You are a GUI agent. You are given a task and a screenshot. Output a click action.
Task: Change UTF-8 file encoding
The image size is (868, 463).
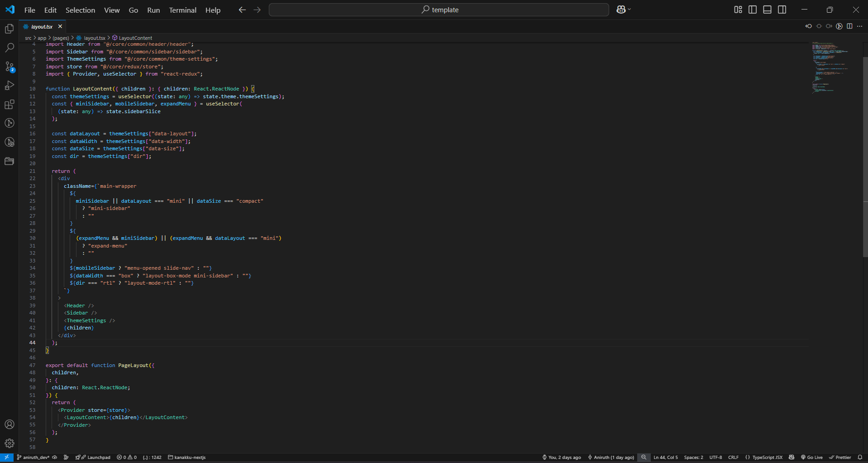pyautogui.click(x=715, y=457)
